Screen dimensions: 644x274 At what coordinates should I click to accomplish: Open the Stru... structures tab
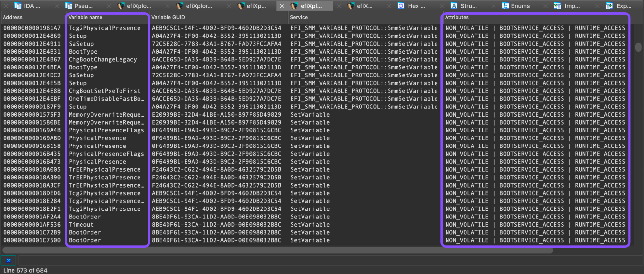(x=468, y=6)
